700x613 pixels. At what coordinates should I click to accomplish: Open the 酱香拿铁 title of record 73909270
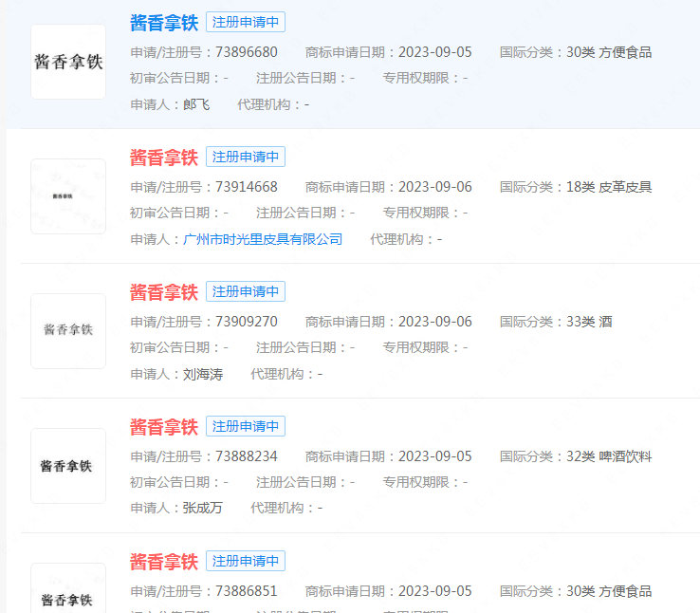(x=164, y=292)
